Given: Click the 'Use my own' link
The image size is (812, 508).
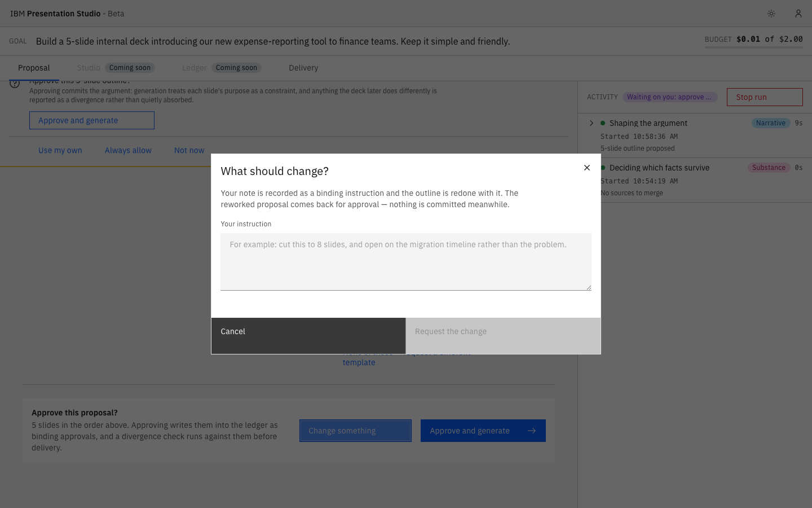Looking at the screenshot, I should 60,150.
